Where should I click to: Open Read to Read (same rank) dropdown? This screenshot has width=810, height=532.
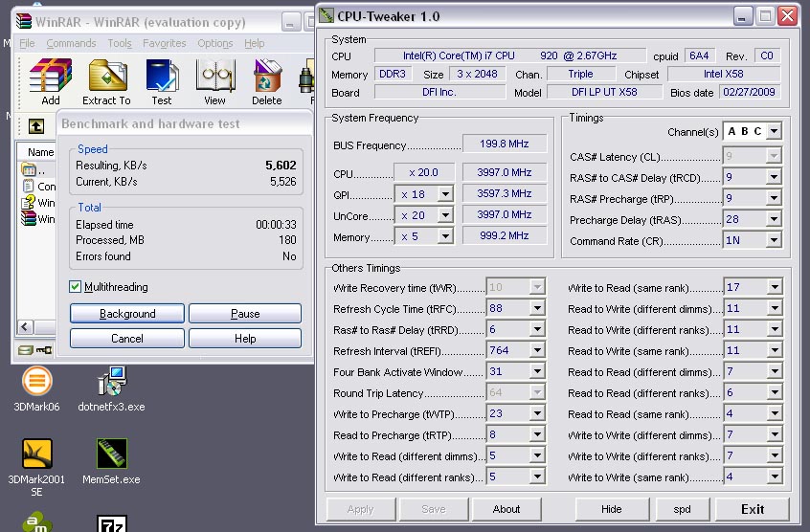point(775,414)
